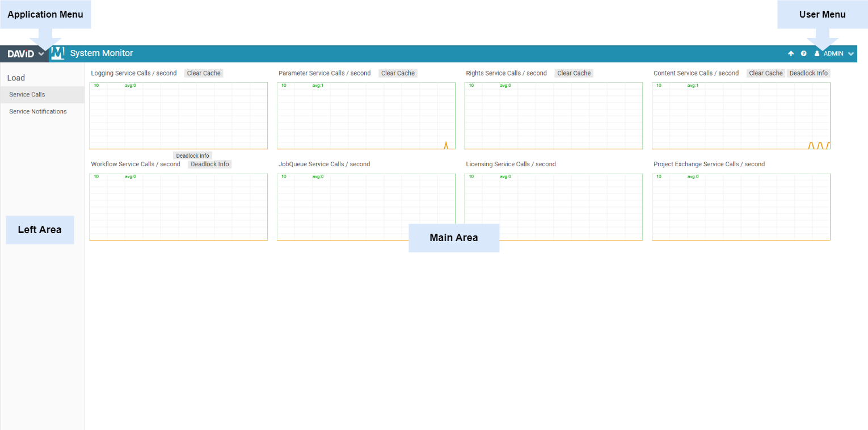Image resolution: width=868 pixels, height=430 pixels.
Task: Open Deadlock Info beside Workflow Service Calls label
Action: point(209,165)
